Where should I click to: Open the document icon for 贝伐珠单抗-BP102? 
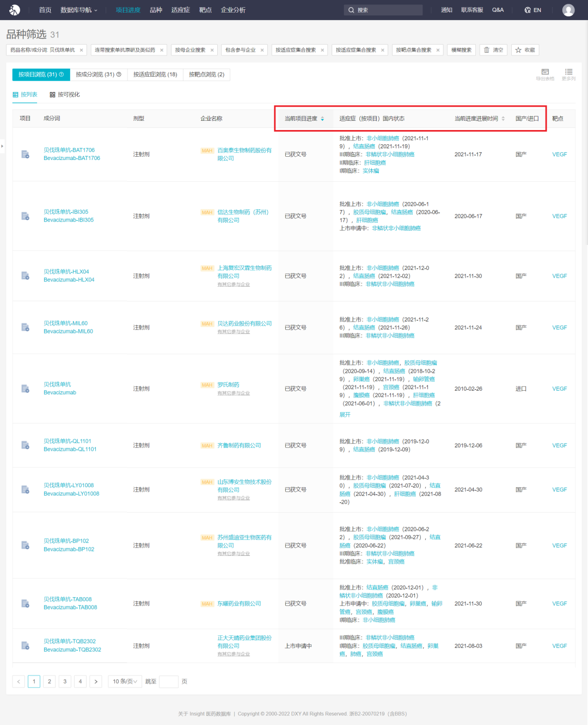(x=25, y=545)
